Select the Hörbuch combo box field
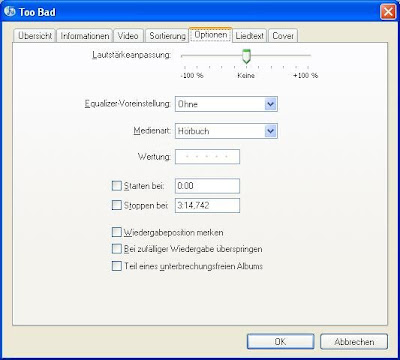 226,131
